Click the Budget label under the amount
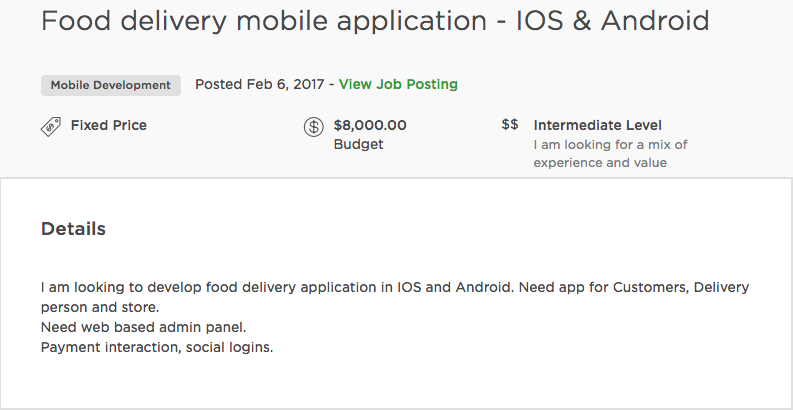 coord(359,145)
